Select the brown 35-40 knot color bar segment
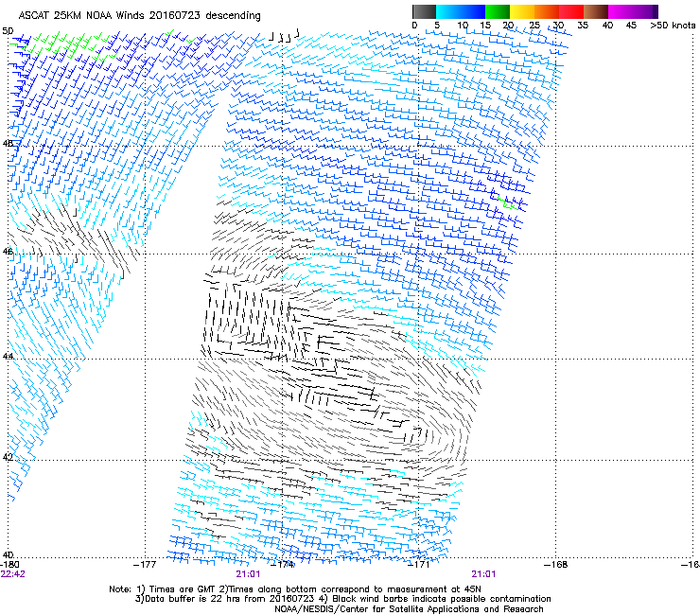Screen dimensions: 700x615 [596, 11]
